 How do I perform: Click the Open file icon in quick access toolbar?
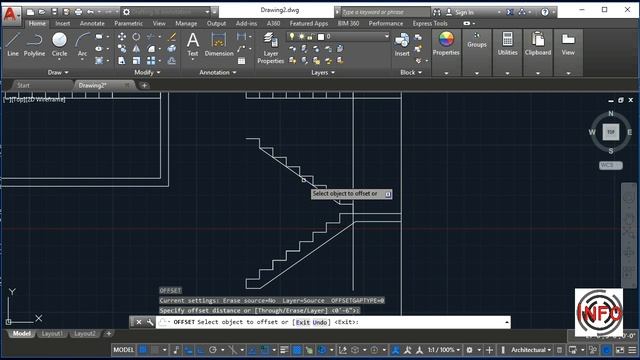[42, 12]
